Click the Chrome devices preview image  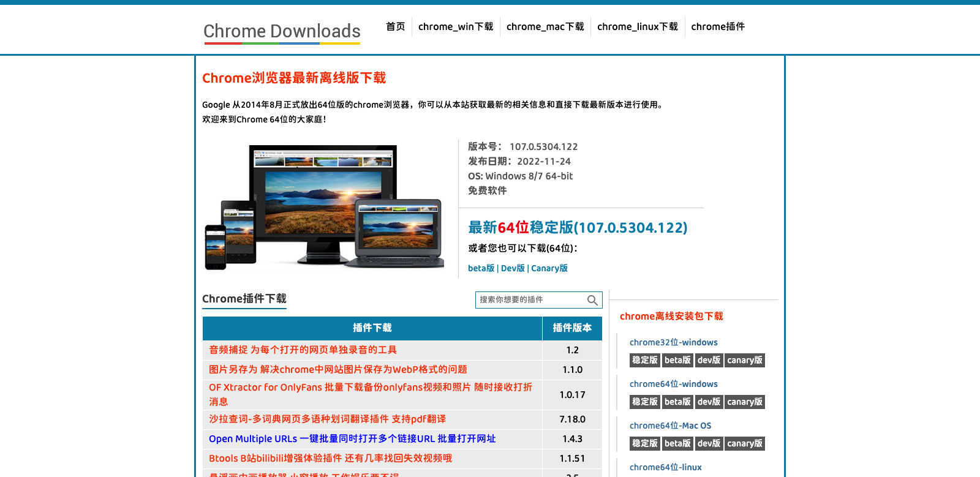(x=324, y=208)
